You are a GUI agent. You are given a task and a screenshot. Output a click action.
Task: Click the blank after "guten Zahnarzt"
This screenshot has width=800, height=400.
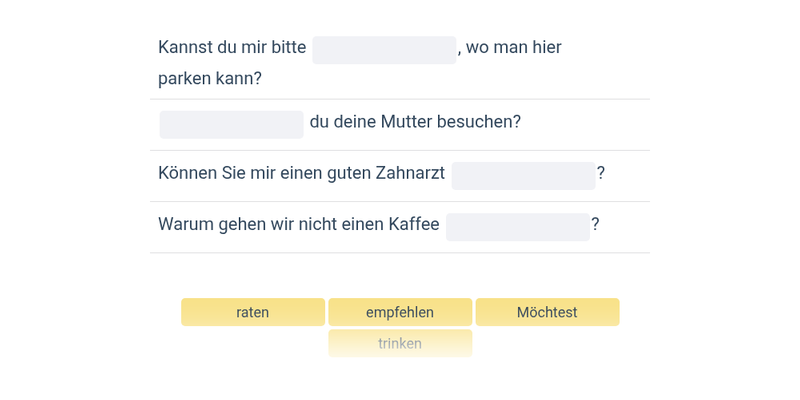pyautogui.click(x=523, y=175)
